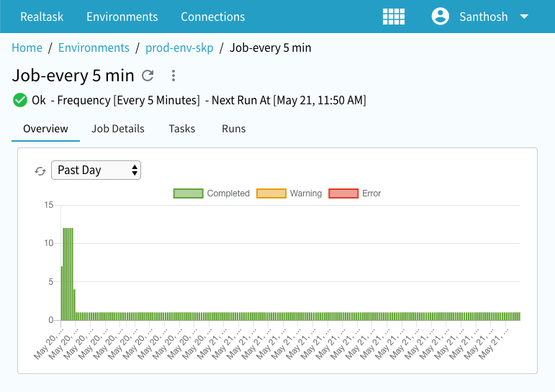Select the Overview tab
This screenshot has width=555, height=392.
(45, 129)
